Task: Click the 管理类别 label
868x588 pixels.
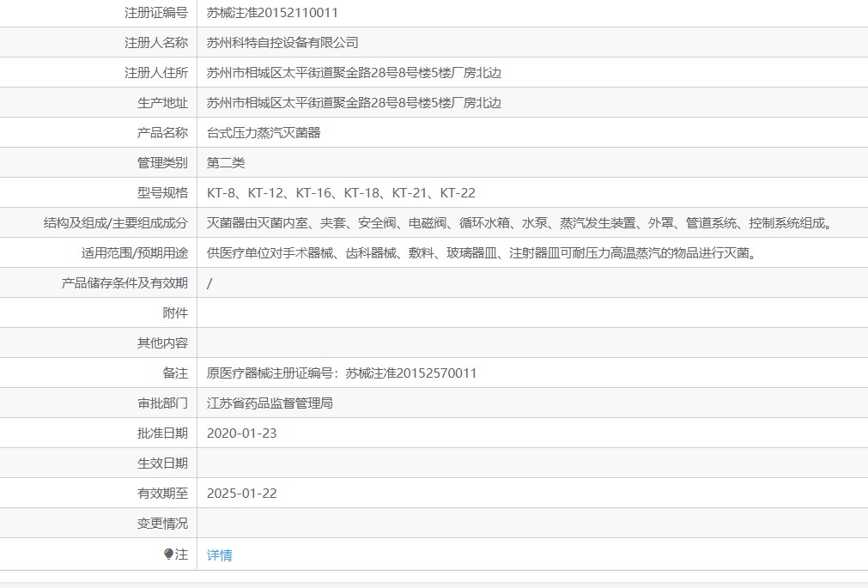Action: tap(163, 163)
